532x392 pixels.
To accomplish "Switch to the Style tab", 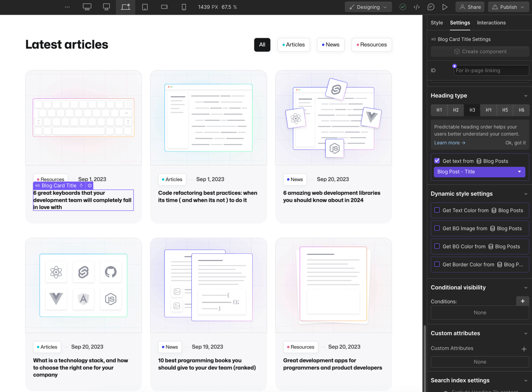I will [437, 23].
